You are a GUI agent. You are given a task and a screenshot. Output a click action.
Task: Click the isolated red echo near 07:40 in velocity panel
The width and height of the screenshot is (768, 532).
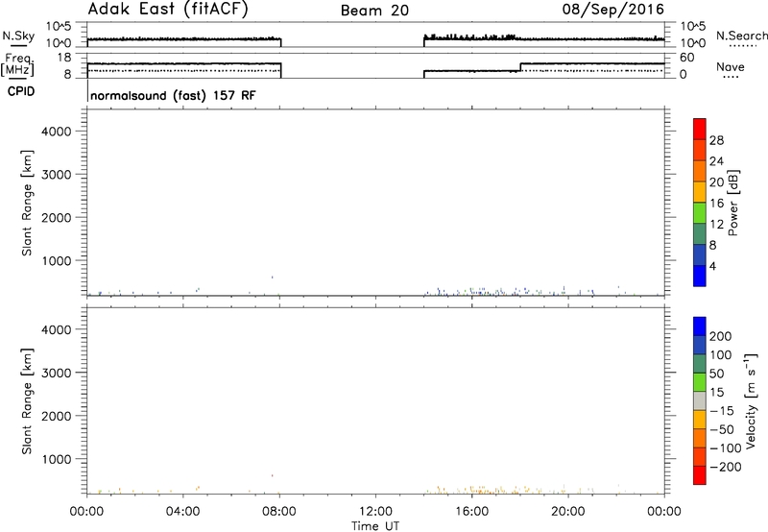[x=272, y=475]
